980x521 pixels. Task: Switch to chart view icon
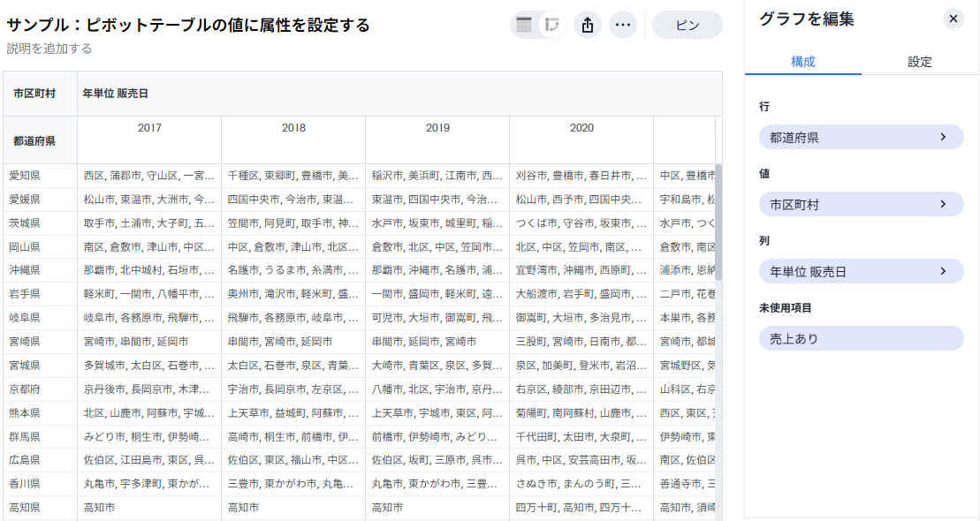click(x=552, y=25)
